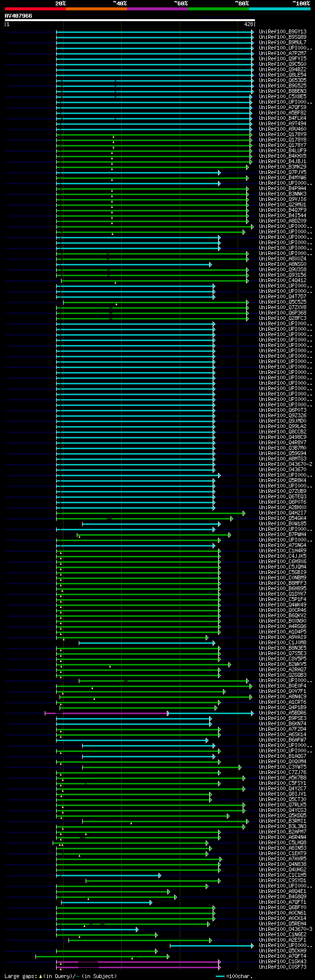This screenshot has width=315, height=980.
Task: Open hit UniRef100_Q9FYI5
Action: [283, 59]
